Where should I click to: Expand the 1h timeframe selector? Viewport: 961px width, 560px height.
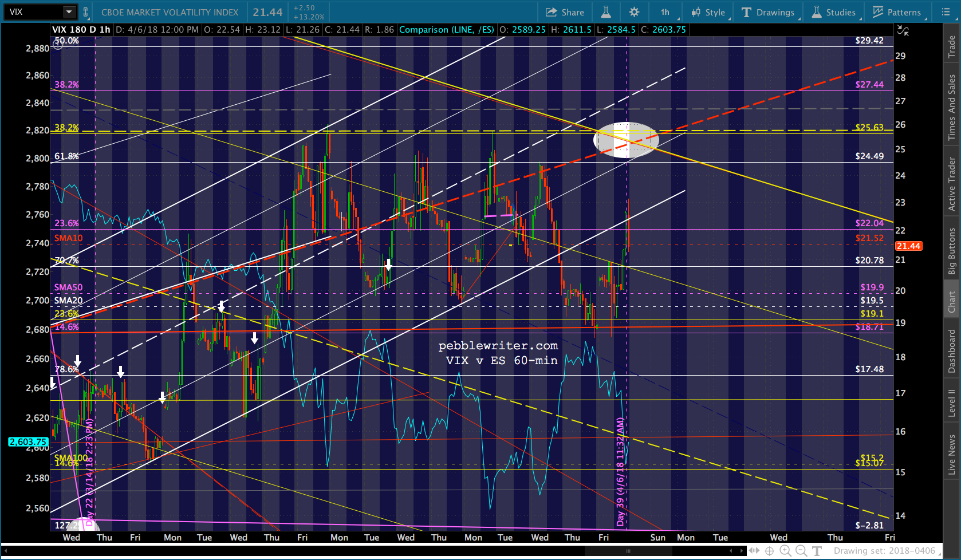(x=666, y=12)
